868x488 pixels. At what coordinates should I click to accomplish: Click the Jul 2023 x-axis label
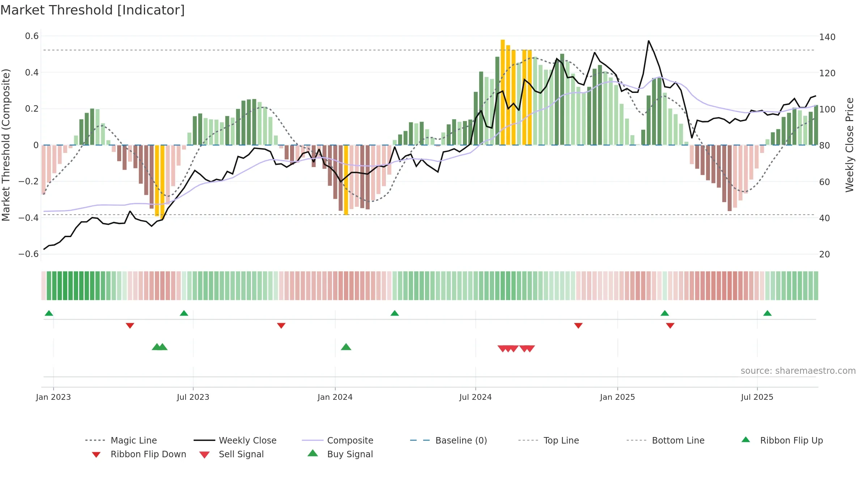(x=193, y=397)
